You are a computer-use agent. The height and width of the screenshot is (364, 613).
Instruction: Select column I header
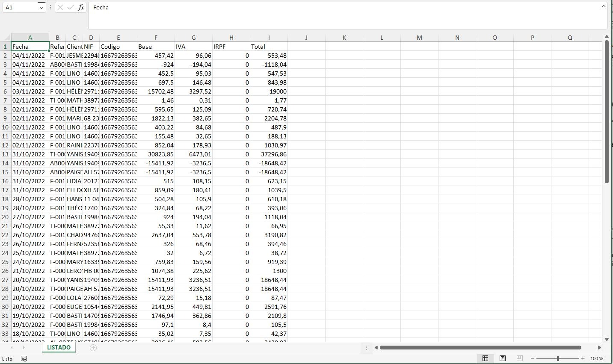[x=269, y=38]
